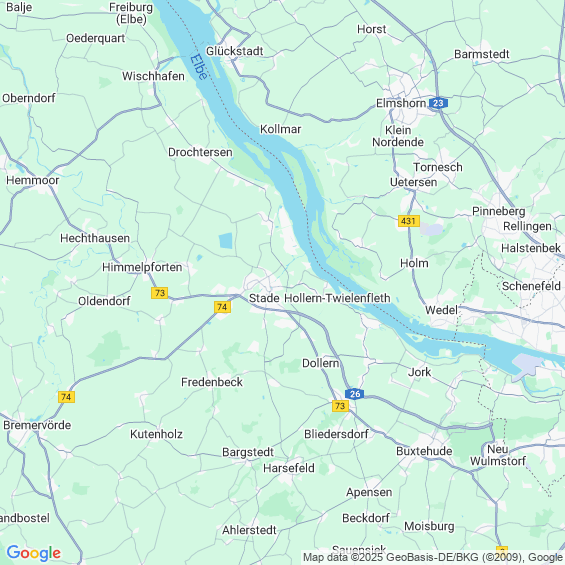Viewport: 565px width, 565px height.
Task: Select the Buxtehude town label
Action: [x=424, y=451]
